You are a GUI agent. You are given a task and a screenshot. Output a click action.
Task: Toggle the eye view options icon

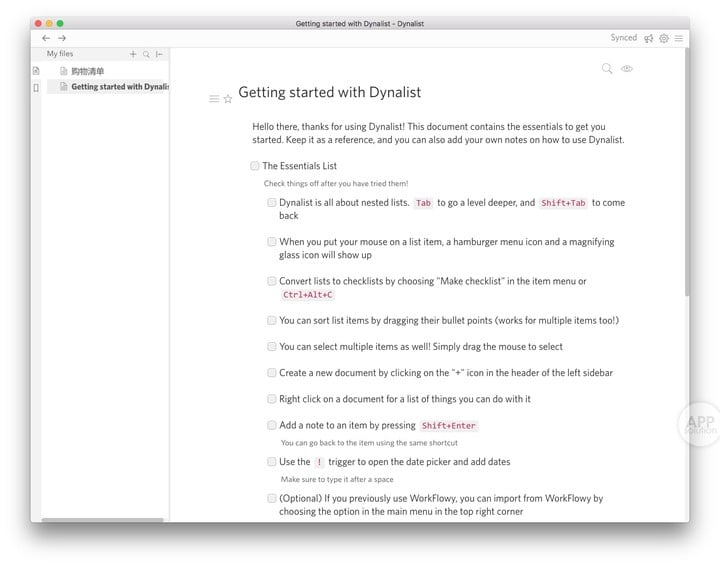627,69
